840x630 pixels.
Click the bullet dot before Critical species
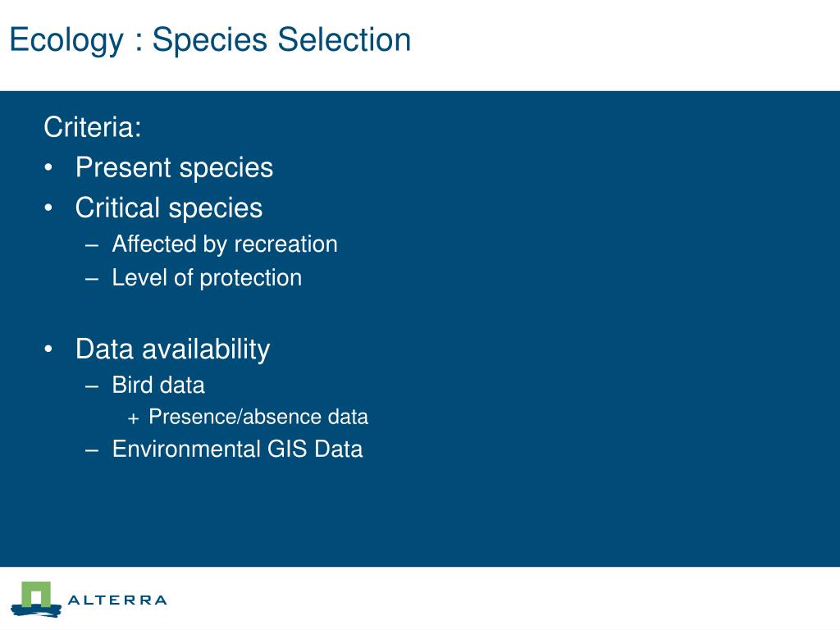tap(48, 208)
